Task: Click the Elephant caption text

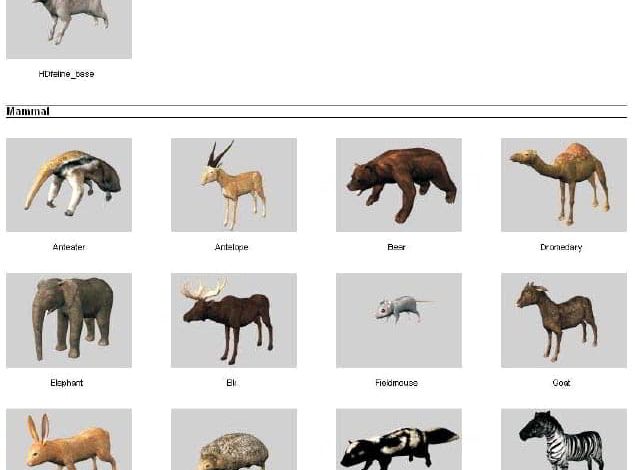Action: 67,383
